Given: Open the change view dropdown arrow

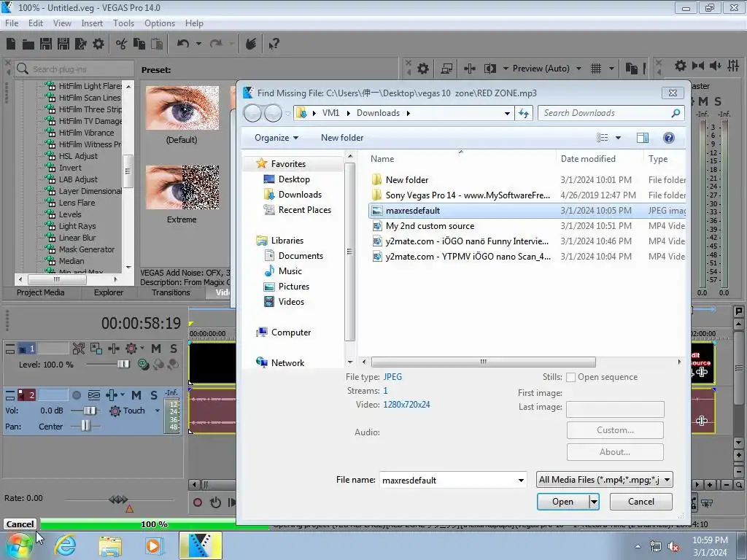Looking at the screenshot, I should pyautogui.click(x=618, y=138).
